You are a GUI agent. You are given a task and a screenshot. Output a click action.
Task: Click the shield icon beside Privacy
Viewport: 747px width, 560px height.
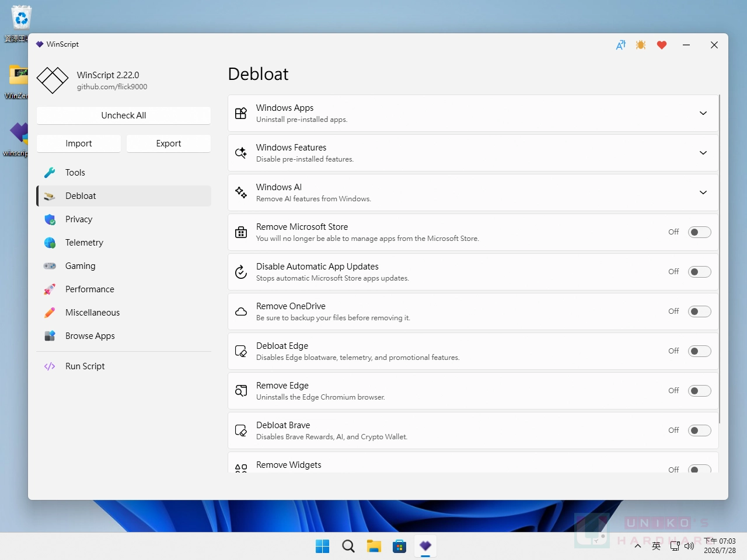tap(50, 219)
